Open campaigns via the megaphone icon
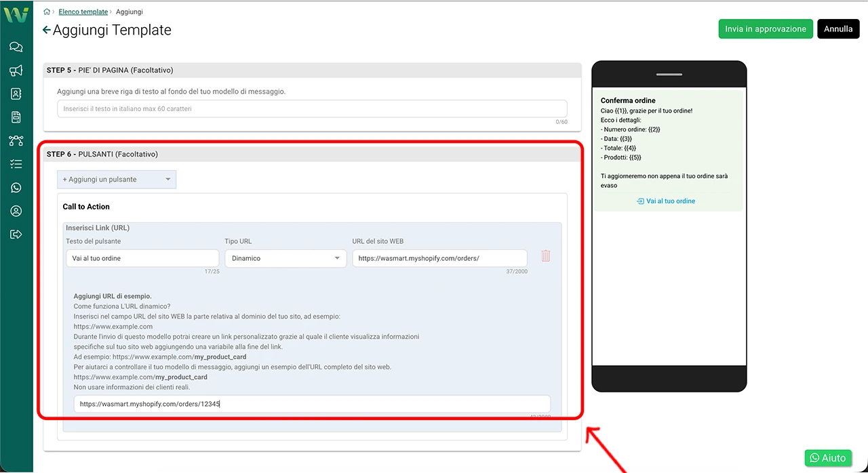 (x=16, y=70)
